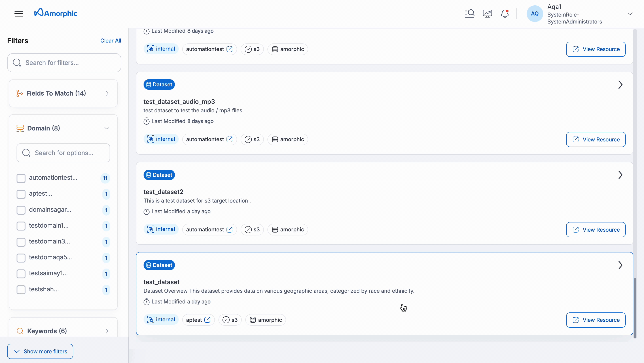Open the hamburger navigation menu
644x363 pixels.
pyautogui.click(x=19, y=13)
